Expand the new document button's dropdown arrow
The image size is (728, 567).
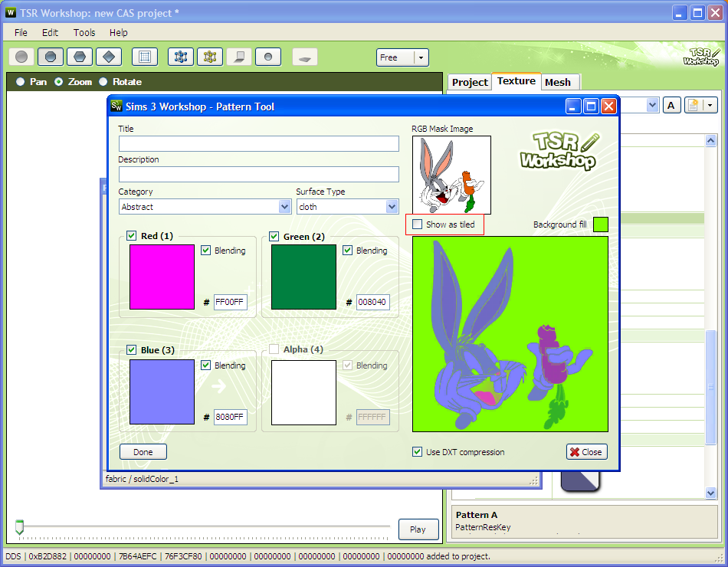(710, 106)
